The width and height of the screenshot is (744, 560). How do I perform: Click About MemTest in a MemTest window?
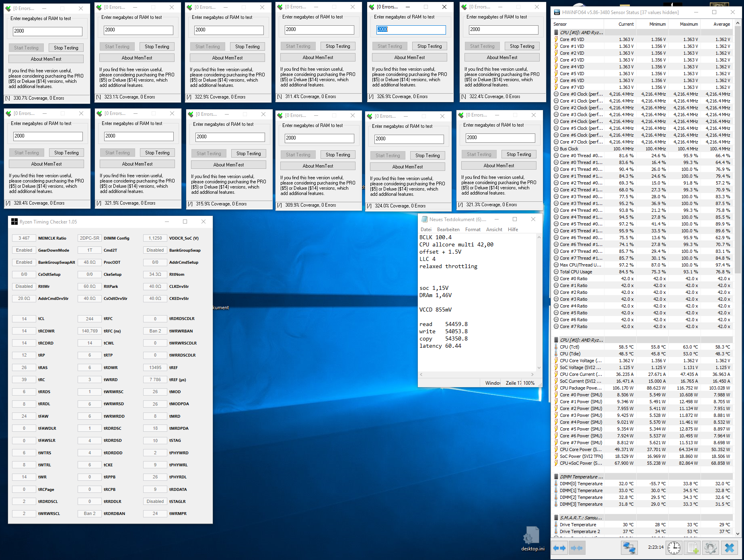click(x=45, y=59)
